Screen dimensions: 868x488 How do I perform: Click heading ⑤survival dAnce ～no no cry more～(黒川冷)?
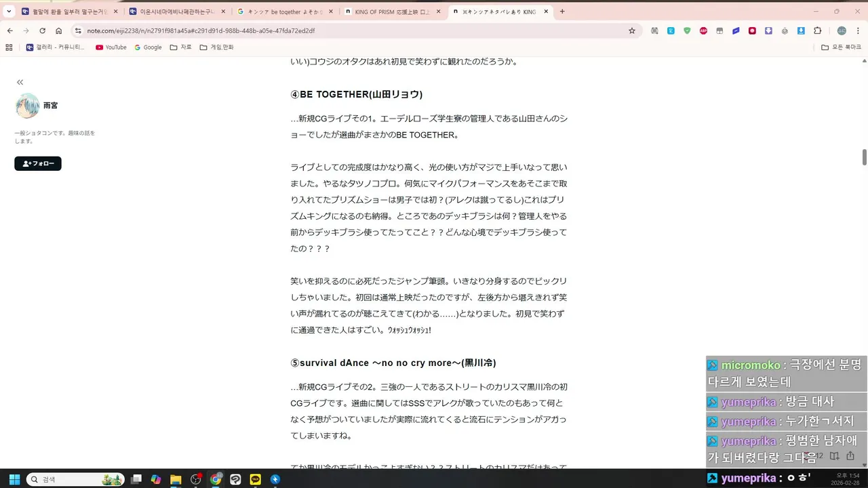click(393, 363)
